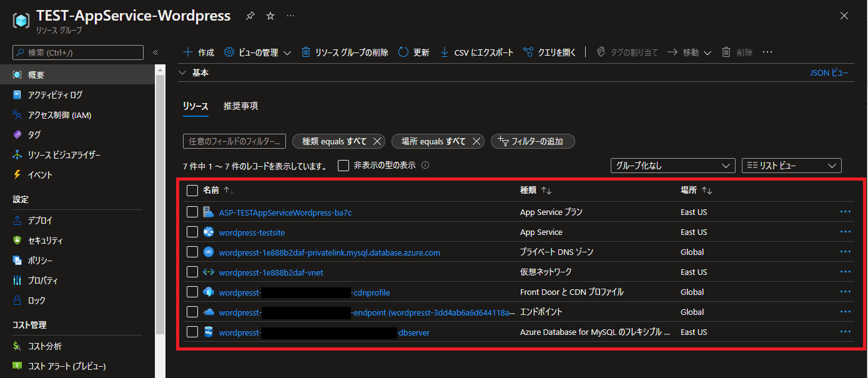
Task: Click the 任意のフィールドのフィルター input
Action: 234,141
